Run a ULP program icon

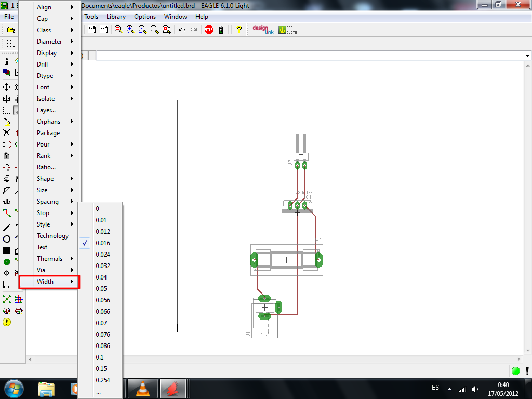pyautogui.click(x=103, y=30)
